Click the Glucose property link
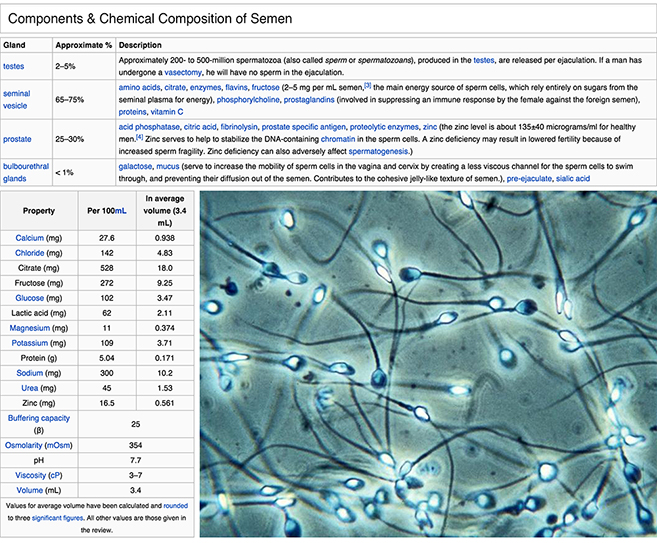657x543 pixels. 29,298
